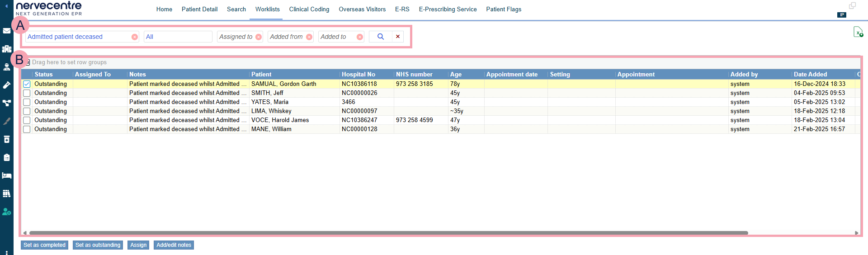The width and height of the screenshot is (868, 255).
Task: Select hospital number NC10386247
Action: [359, 120]
